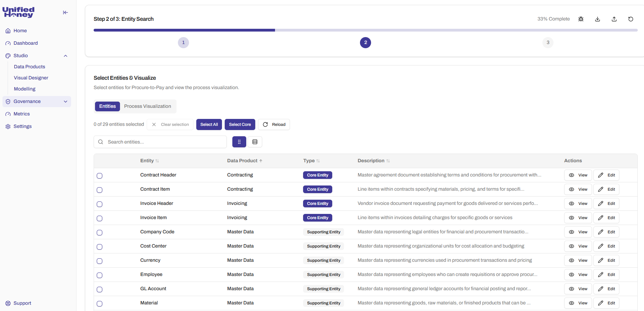This screenshot has width=644, height=311.
Task: Check the Employee checkbox
Action: (x=100, y=275)
